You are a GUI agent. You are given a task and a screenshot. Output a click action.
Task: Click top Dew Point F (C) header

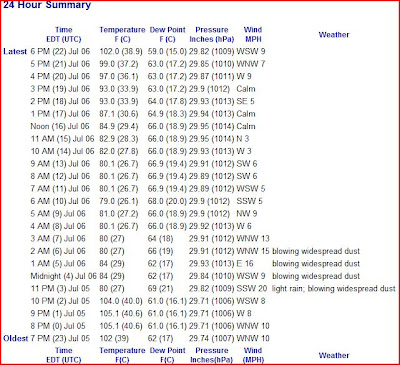point(167,35)
